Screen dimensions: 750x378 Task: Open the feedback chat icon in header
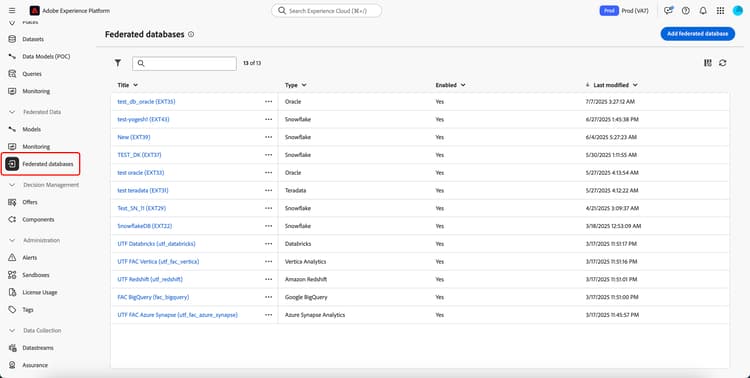click(x=668, y=11)
